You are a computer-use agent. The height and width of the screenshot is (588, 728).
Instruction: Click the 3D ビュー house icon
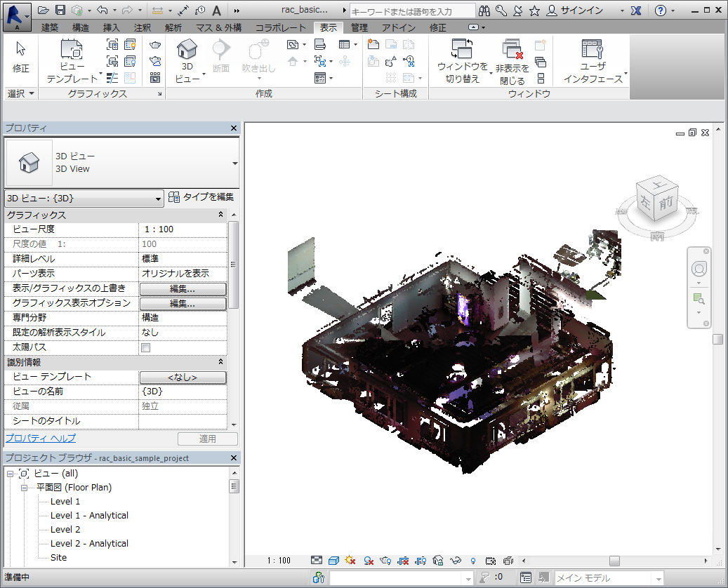pyautogui.click(x=186, y=51)
